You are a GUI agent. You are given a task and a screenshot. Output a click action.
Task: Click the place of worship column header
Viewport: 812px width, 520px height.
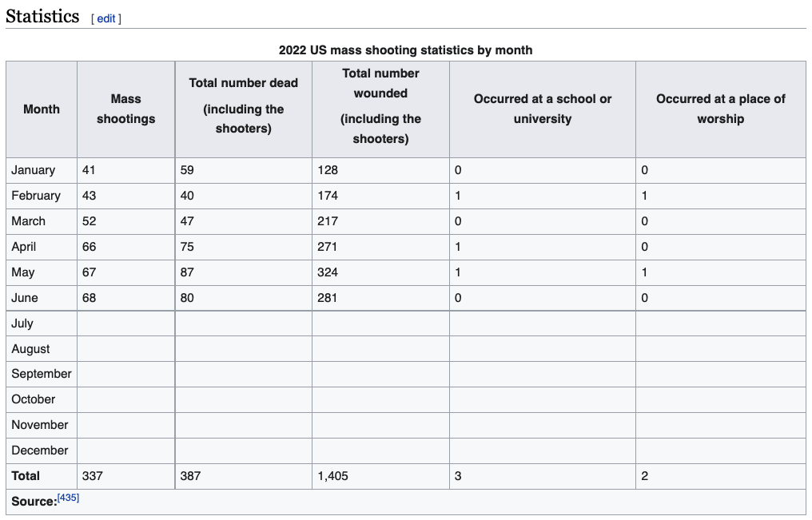tap(720, 109)
